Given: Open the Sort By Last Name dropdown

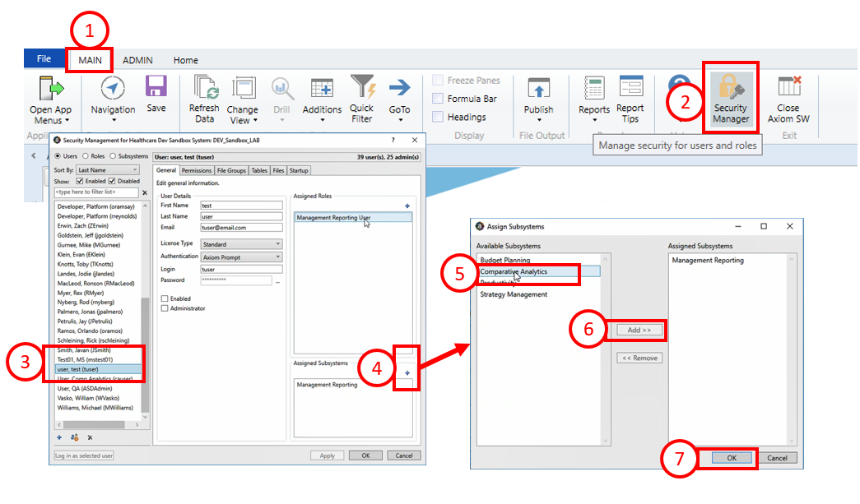Looking at the screenshot, I should coord(108,170).
